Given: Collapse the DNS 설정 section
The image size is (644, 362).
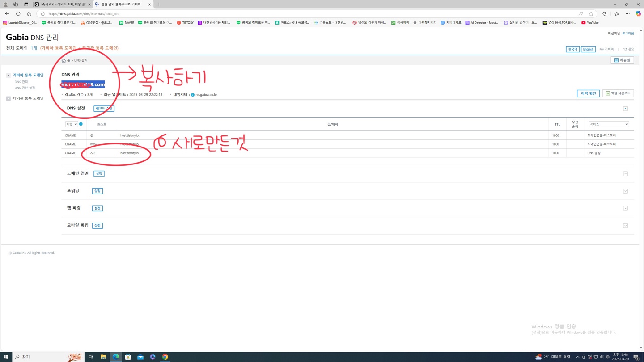Looking at the screenshot, I should pos(625,109).
